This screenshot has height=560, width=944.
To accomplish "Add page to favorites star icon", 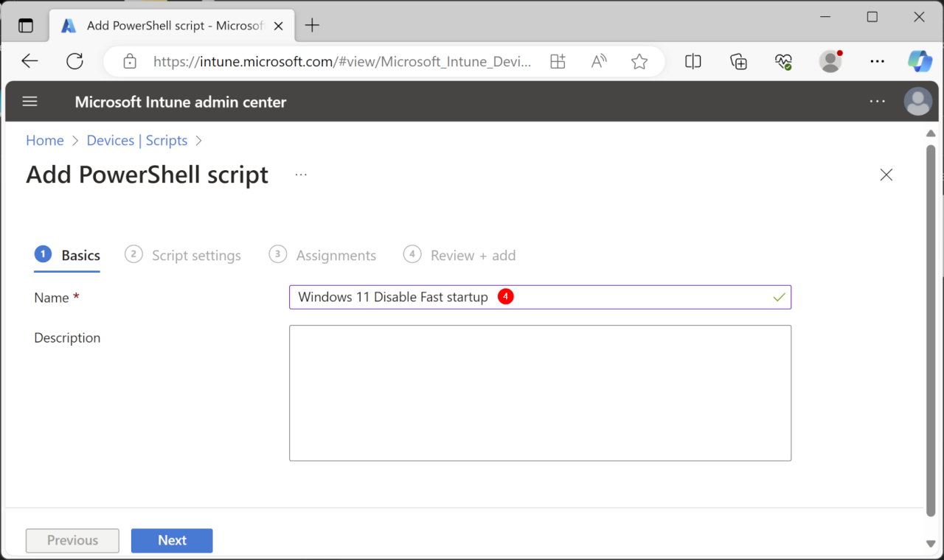I will click(639, 62).
